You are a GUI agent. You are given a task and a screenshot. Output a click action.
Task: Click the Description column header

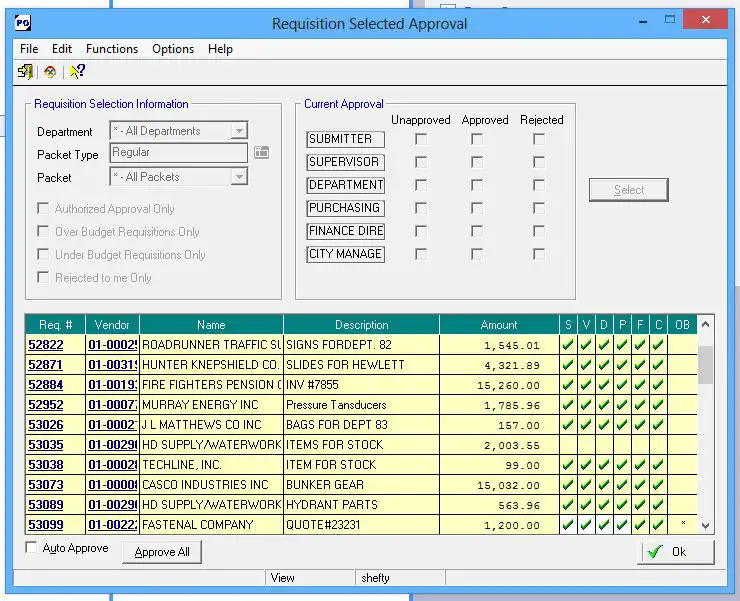tap(362, 325)
